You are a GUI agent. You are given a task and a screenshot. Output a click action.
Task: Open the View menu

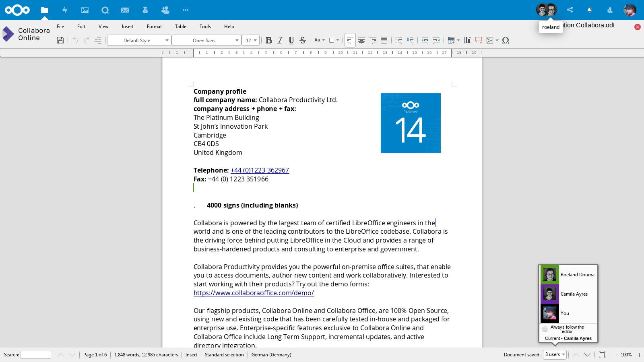pos(103,27)
